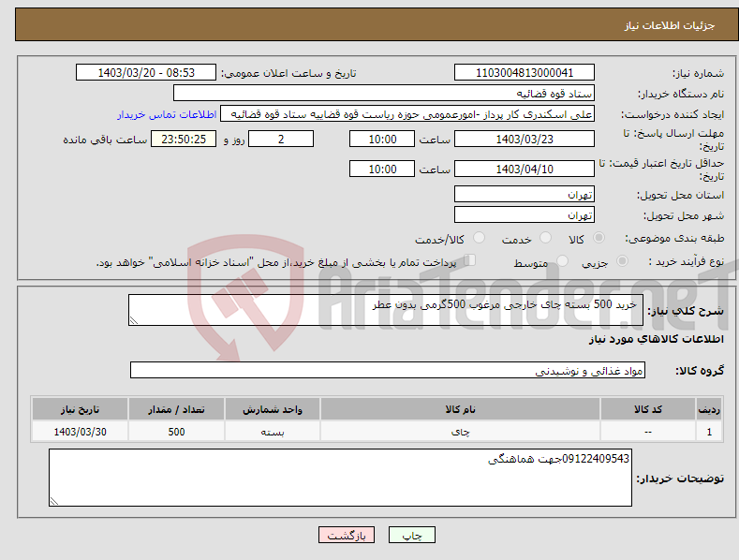This screenshot has width=739, height=560.
Task: Click the remaining time field 23:50:25
Action: click(x=184, y=139)
